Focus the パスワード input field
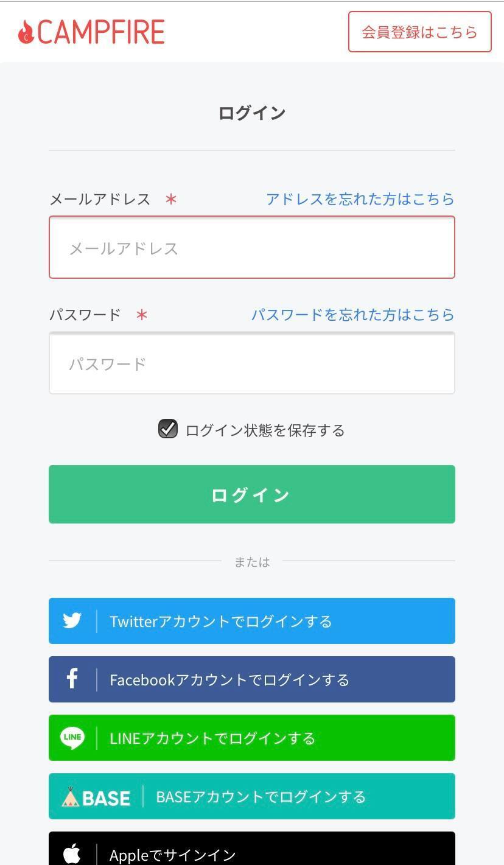This screenshot has height=865, width=504. click(x=252, y=363)
